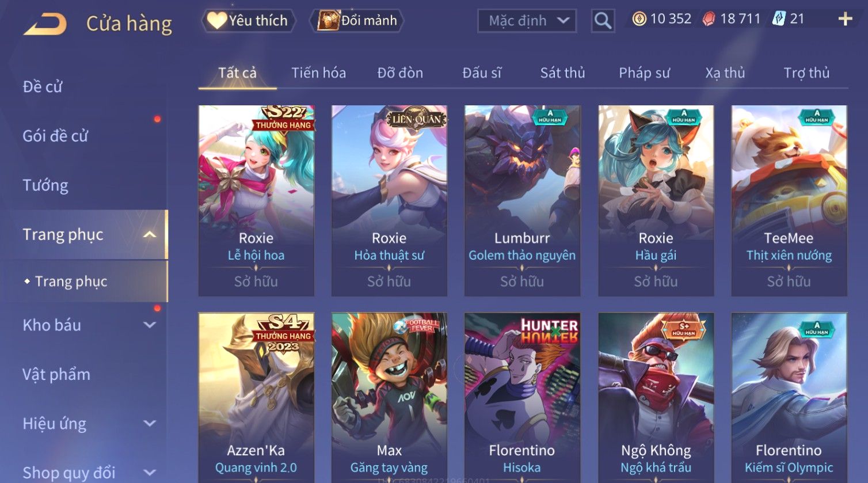Open the Gói đề cử sidebar item
Image resolution: width=868 pixels, height=483 pixels.
pos(55,136)
